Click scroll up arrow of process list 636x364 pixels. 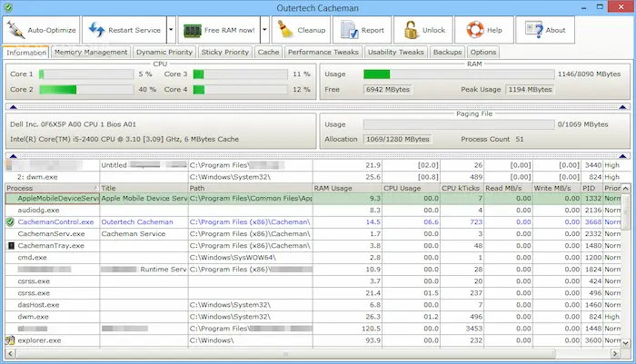(625, 188)
